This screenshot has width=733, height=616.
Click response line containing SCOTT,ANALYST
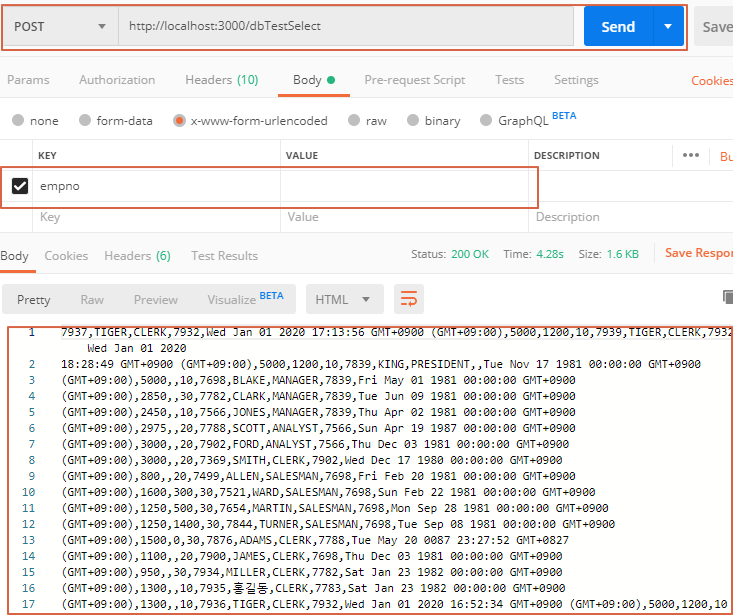(318, 428)
